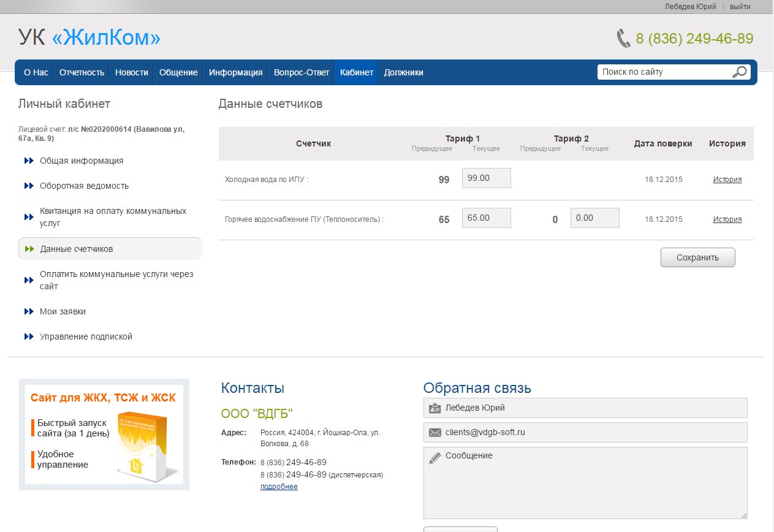Click date 18.12.2015 in Холодная вода row

click(x=663, y=180)
